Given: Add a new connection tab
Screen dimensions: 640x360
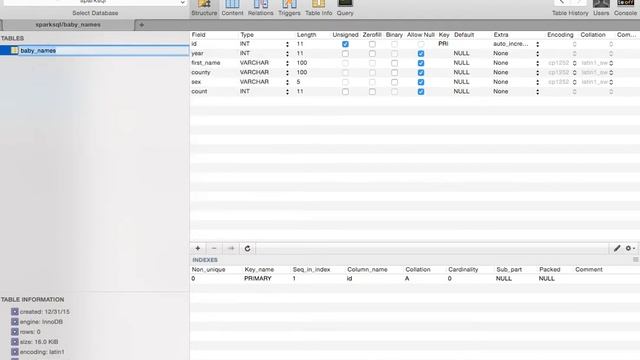Looking at the screenshot, I should (142, 25).
